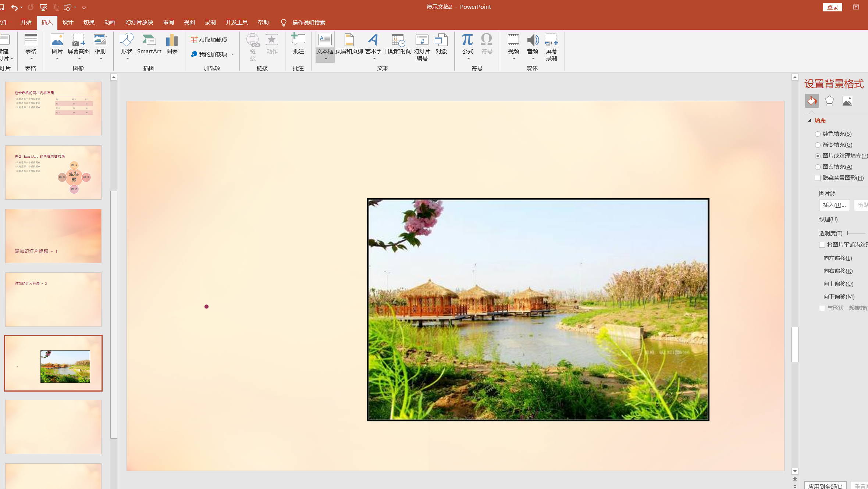Click the WordArt (艺术字) icon
The height and width of the screenshot is (489, 868).
[x=373, y=44]
